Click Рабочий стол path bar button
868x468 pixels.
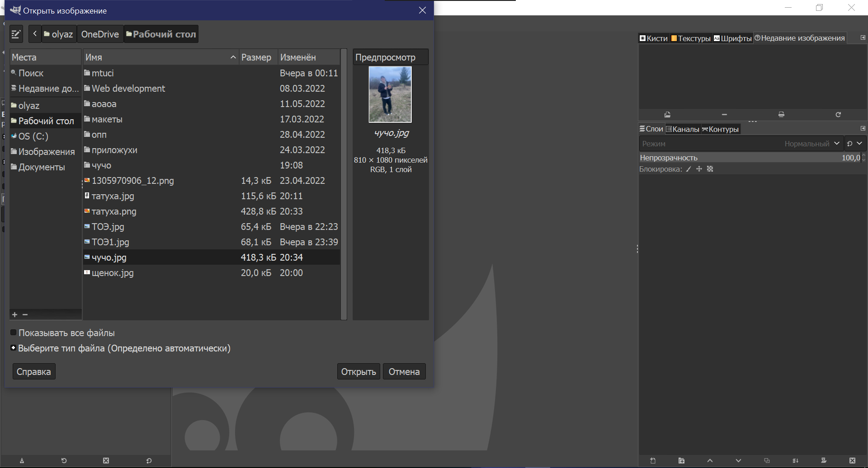pos(161,34)
